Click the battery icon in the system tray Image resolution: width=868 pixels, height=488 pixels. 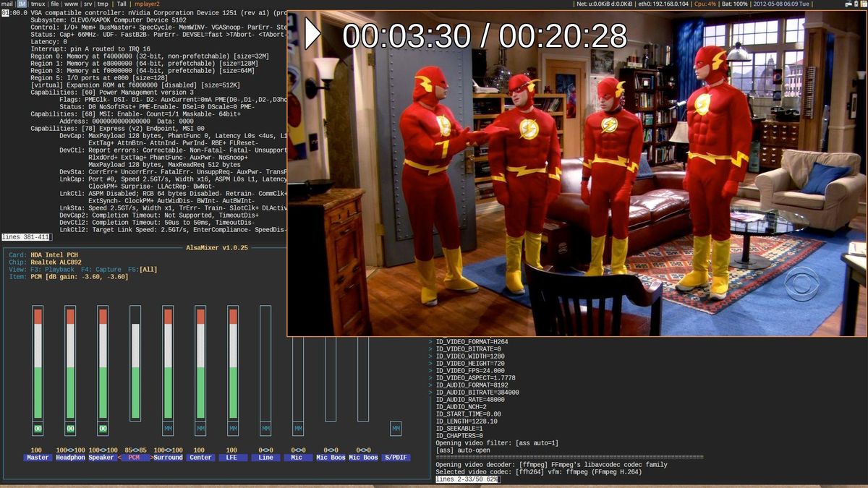coord(856,4)
